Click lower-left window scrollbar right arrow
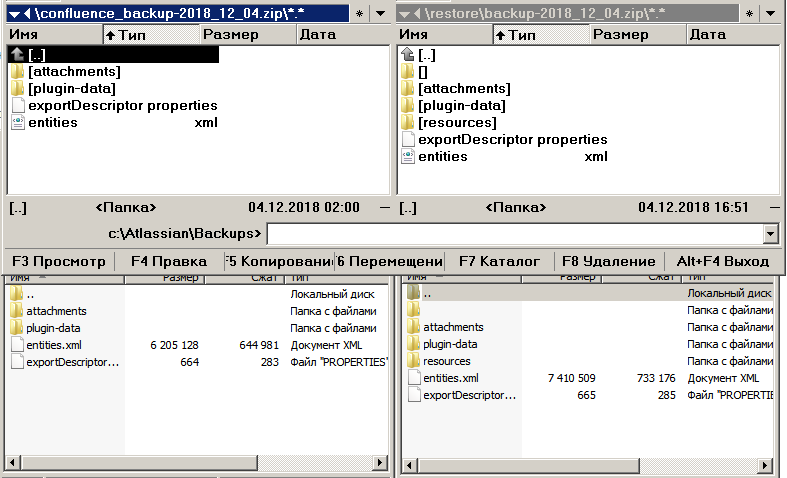 (381, 462)
